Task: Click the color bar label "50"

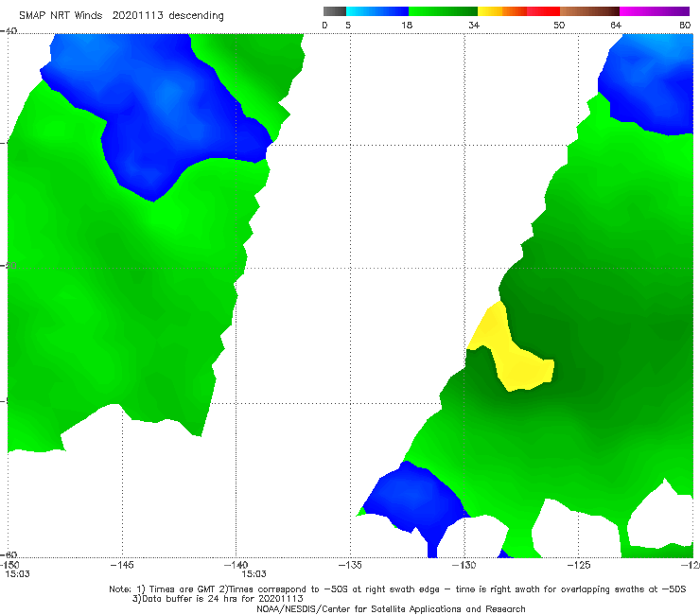Action: [x=559, y=26]
